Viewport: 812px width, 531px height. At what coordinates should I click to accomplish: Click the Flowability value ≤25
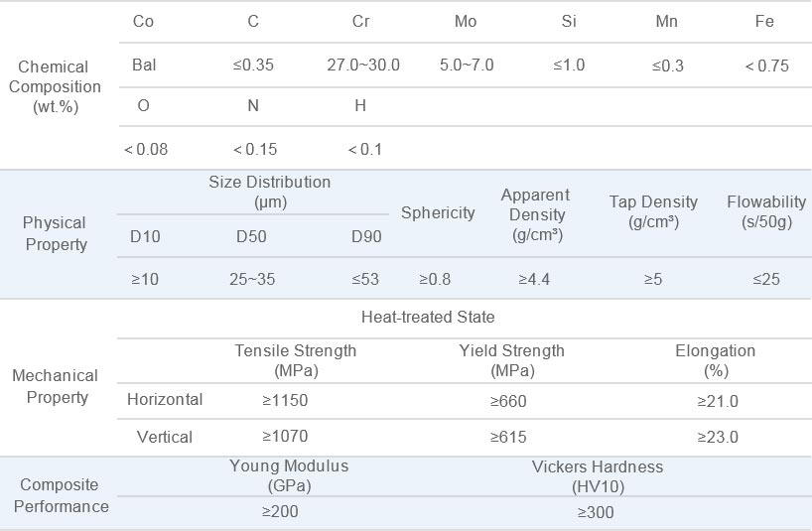tap(766, 279)
